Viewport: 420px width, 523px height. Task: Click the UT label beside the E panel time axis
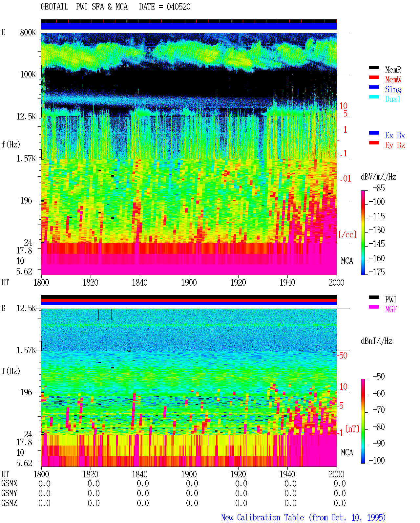[x=5, y=282]
